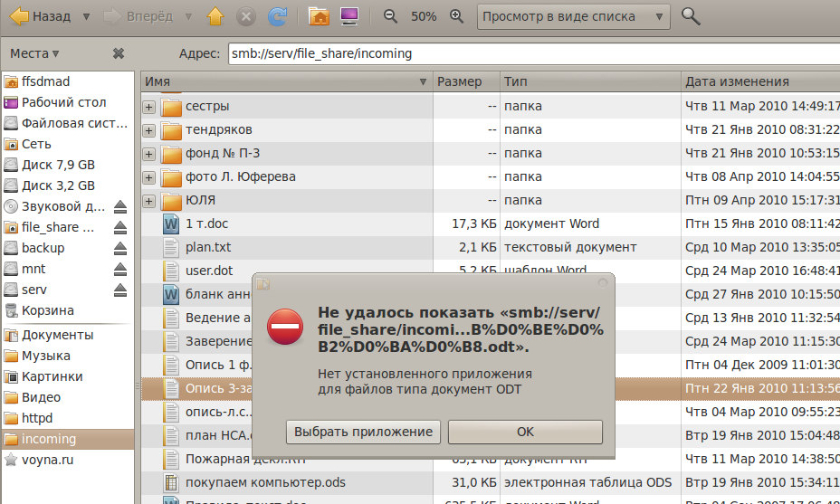Click the Reload refresh icon
The height and width of the screenshot is (504, 840).
coord(277,16)
